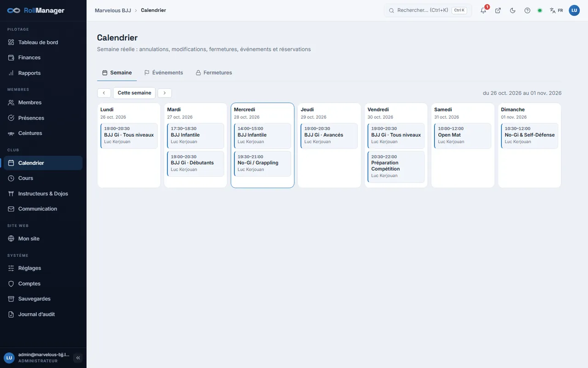Open the LU user avatar menu
The image size is (588, 368).
[574, 11]
